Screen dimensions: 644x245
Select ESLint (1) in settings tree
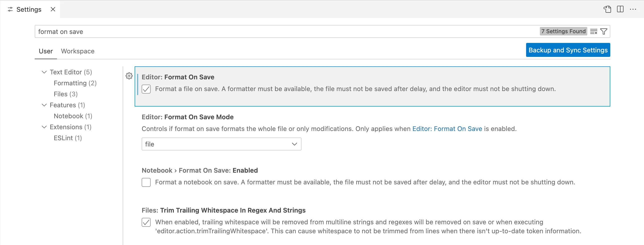pos(68,138)
